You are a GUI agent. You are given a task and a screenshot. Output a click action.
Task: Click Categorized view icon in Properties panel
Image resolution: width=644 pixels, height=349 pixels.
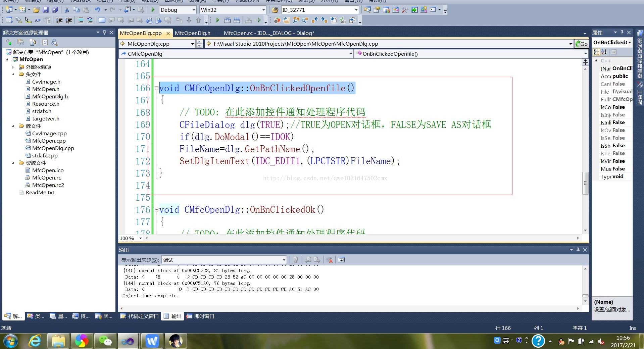point(596,52)
